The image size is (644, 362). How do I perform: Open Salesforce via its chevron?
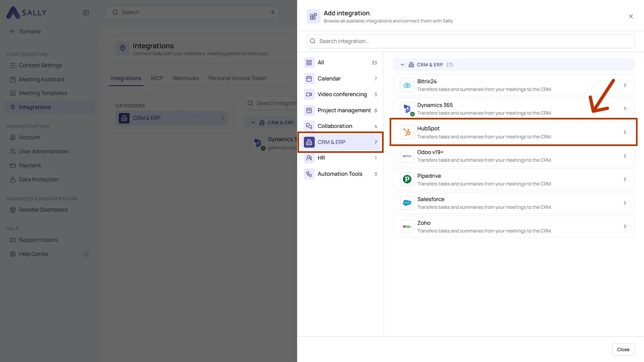tap(625, 203)
